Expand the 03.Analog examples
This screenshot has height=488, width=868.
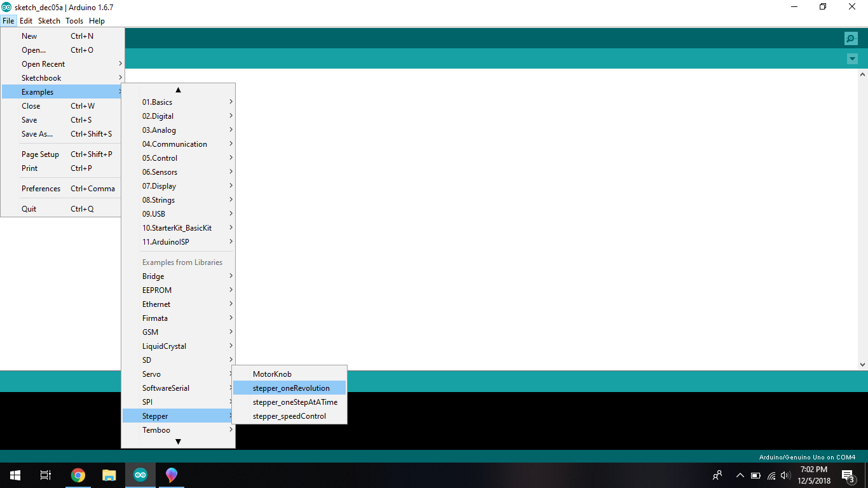coord(178,130)
